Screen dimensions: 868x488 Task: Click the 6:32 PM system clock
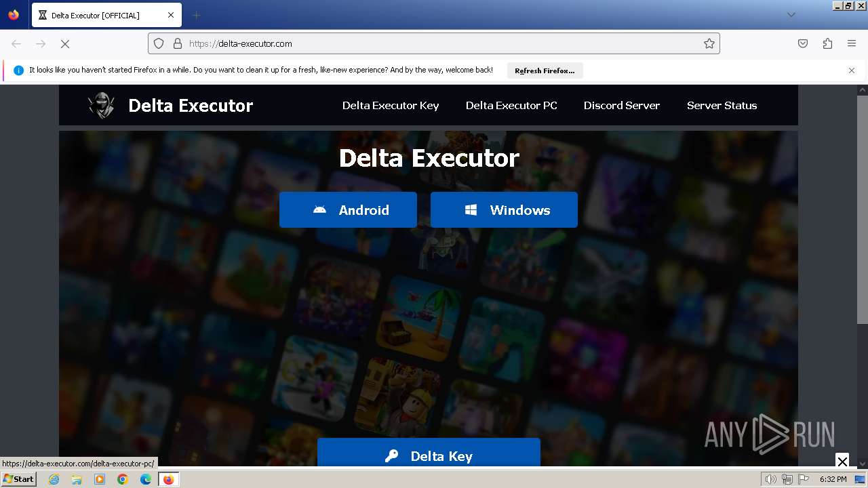pyautogui.click(x=833, y=479)
